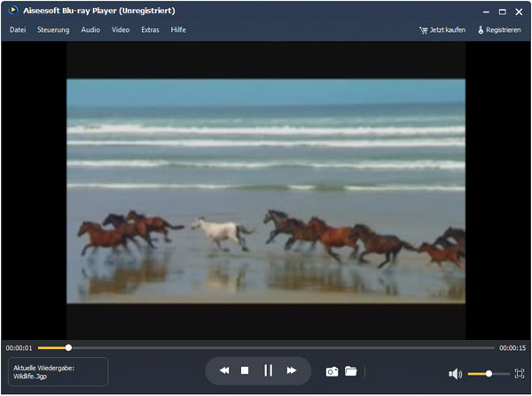Open the Steuerung menu

click(53, 30)
